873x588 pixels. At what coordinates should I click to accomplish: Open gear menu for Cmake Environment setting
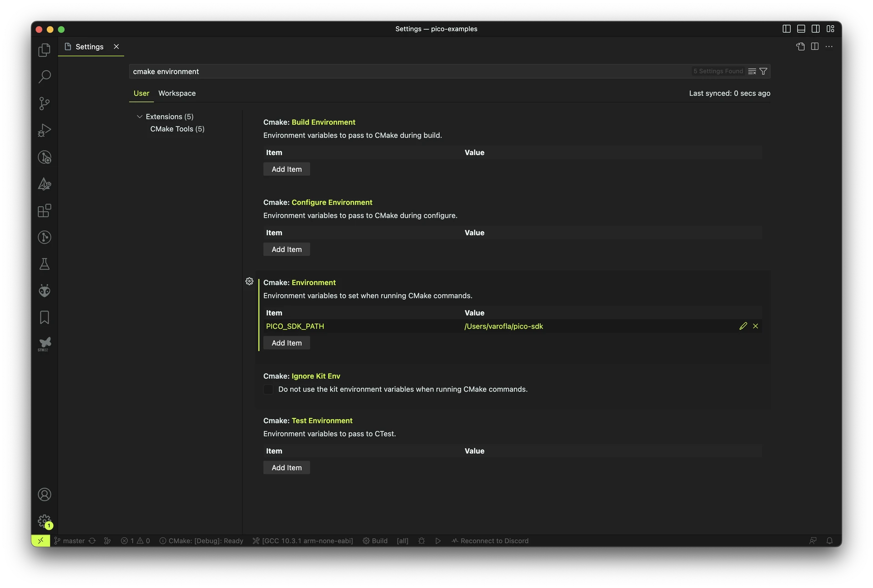[x=249, y=281]
